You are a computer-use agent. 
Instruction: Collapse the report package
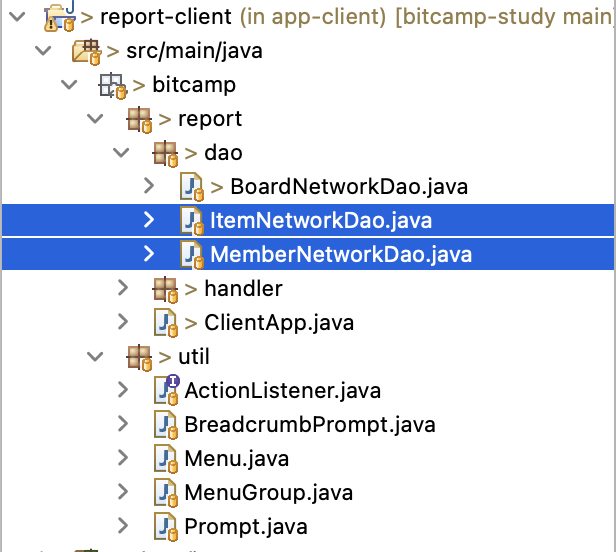click(95, 119)
